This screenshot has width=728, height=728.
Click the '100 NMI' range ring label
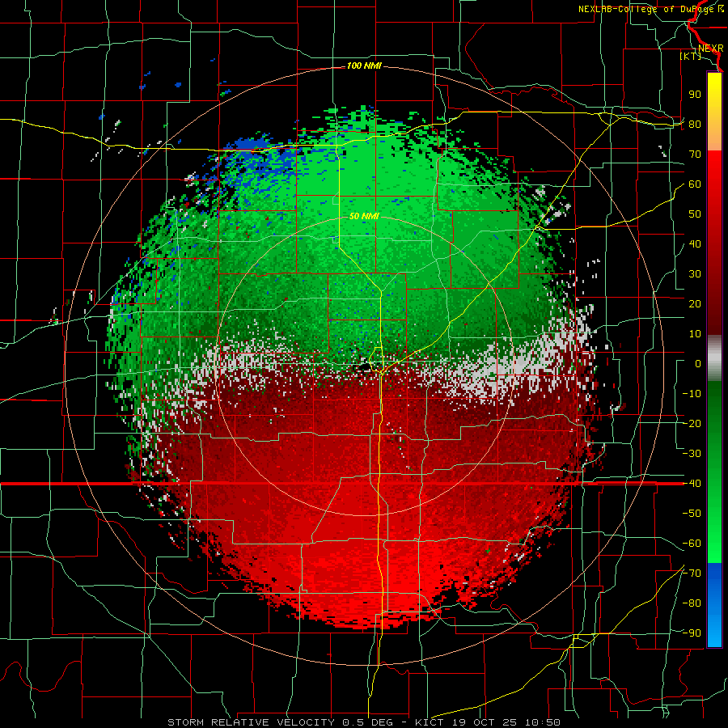(x=364, y=66)
